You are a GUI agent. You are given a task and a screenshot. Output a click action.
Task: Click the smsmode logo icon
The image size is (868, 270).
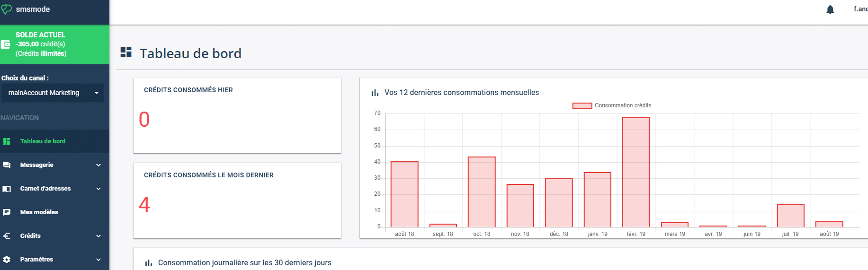(x=6, y=9)
